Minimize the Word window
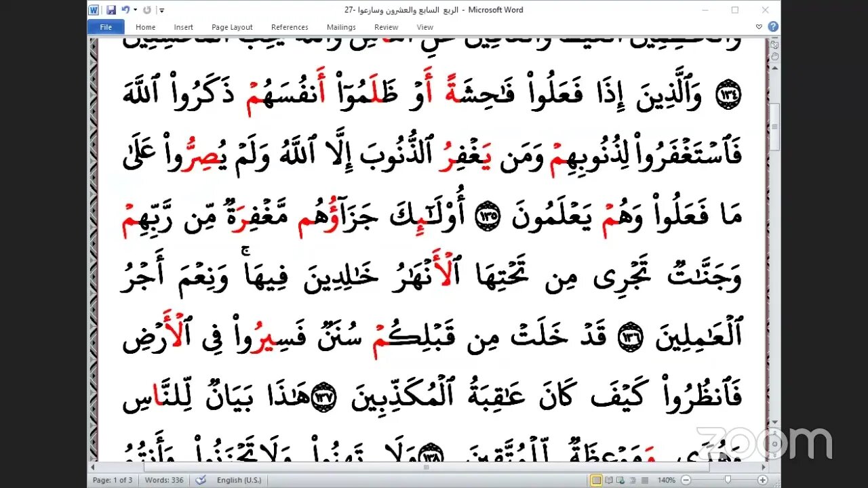This screenshot has width=868, height=488. pos(705,10)
